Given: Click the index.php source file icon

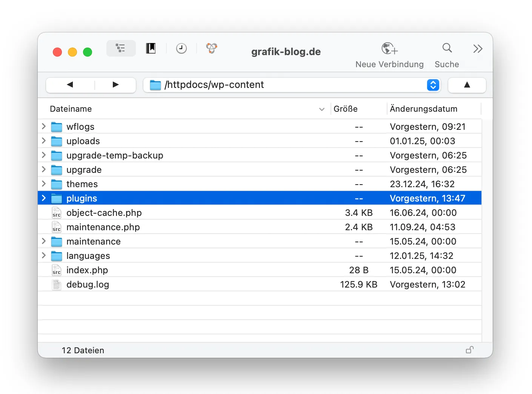Looking at the screenshot, I should coord(57,270).
